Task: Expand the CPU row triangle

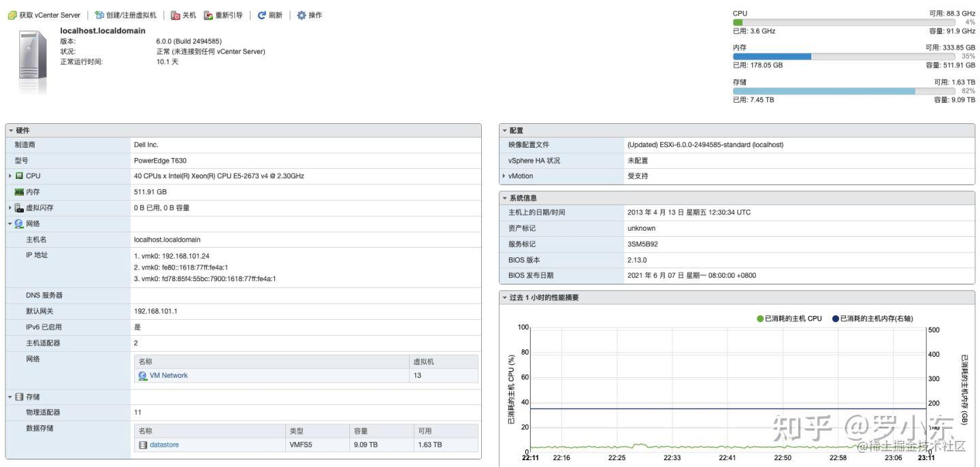Action: click(10, 176)
